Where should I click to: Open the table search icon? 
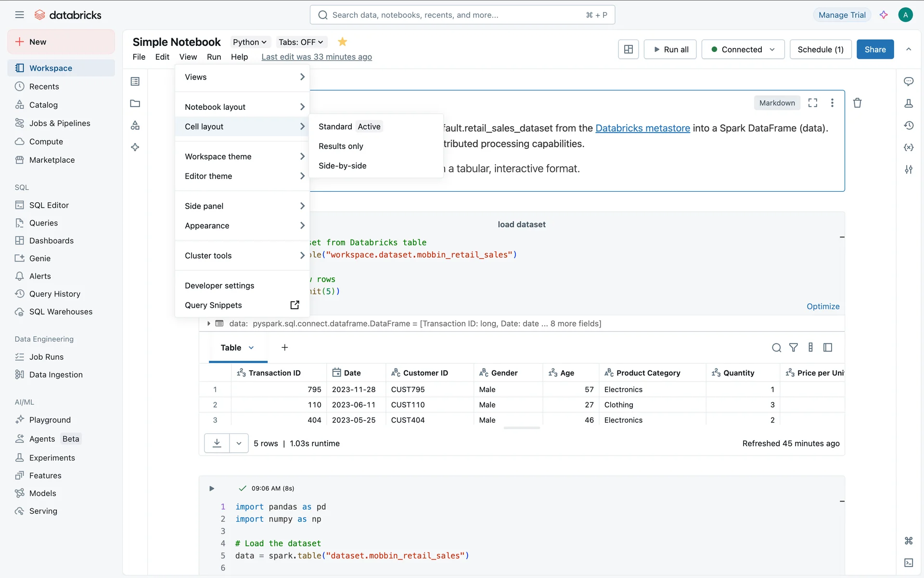click(x=776, y=347)
